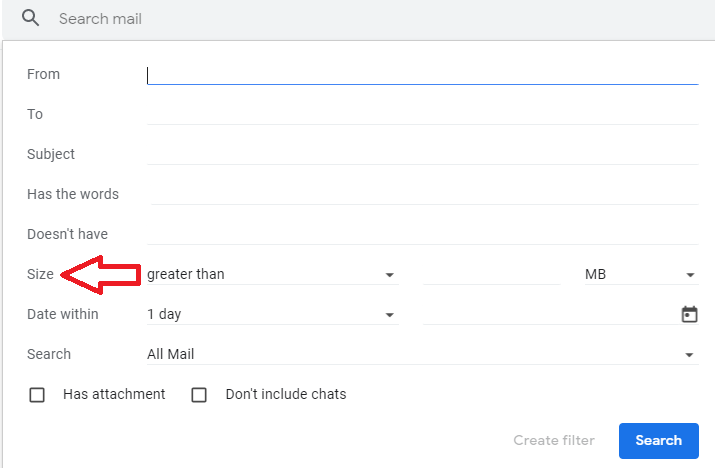The width and height of the screenshot is (715, 468).
Task: Open the greater than size dropdown
Action: point(273,274)
